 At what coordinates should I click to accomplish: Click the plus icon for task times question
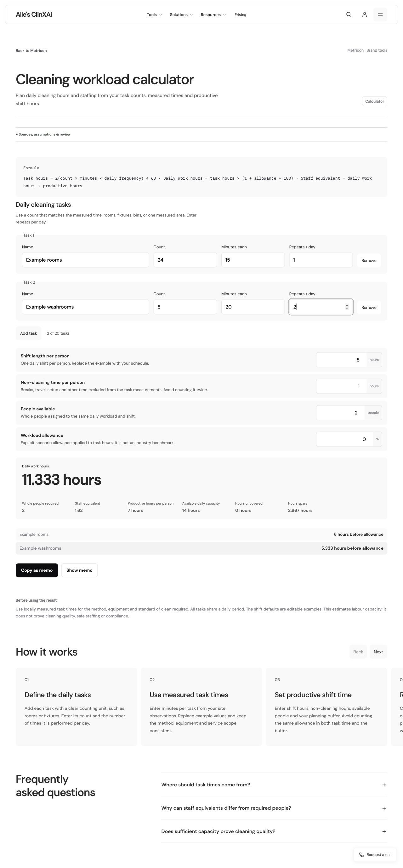(384, 785)
